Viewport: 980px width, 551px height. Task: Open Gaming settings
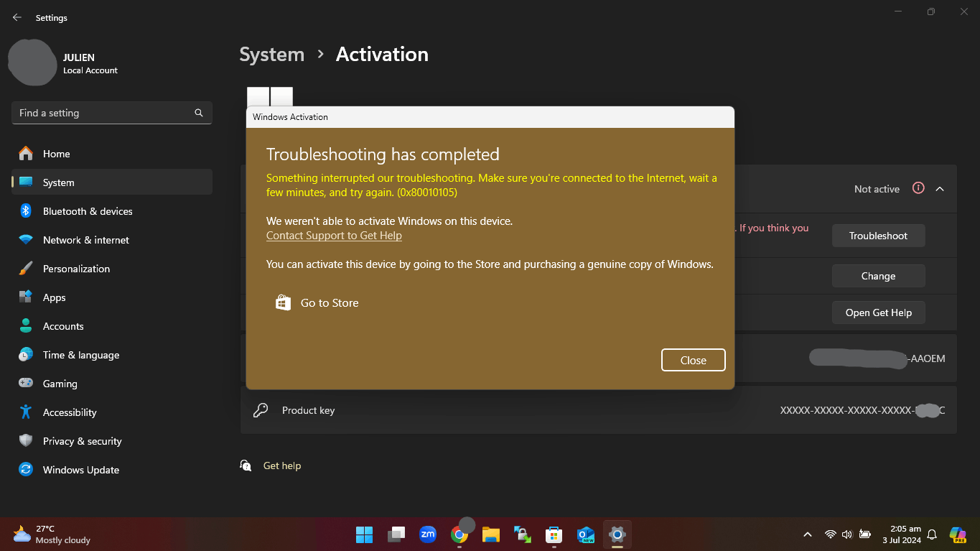(112, 384)
